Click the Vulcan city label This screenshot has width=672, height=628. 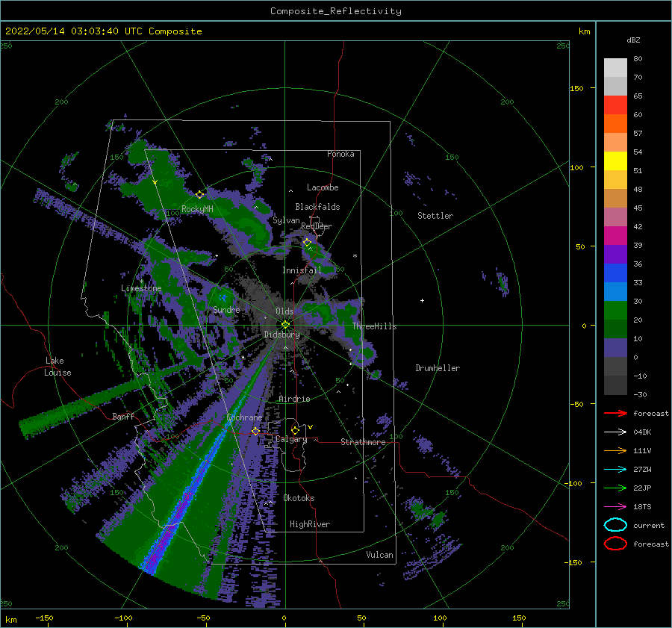coord(380,555)
